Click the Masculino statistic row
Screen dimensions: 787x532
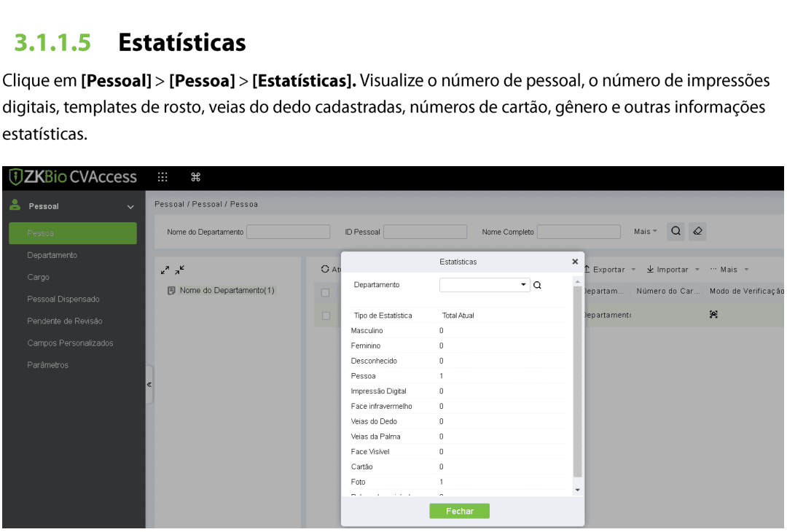(458, 331)
